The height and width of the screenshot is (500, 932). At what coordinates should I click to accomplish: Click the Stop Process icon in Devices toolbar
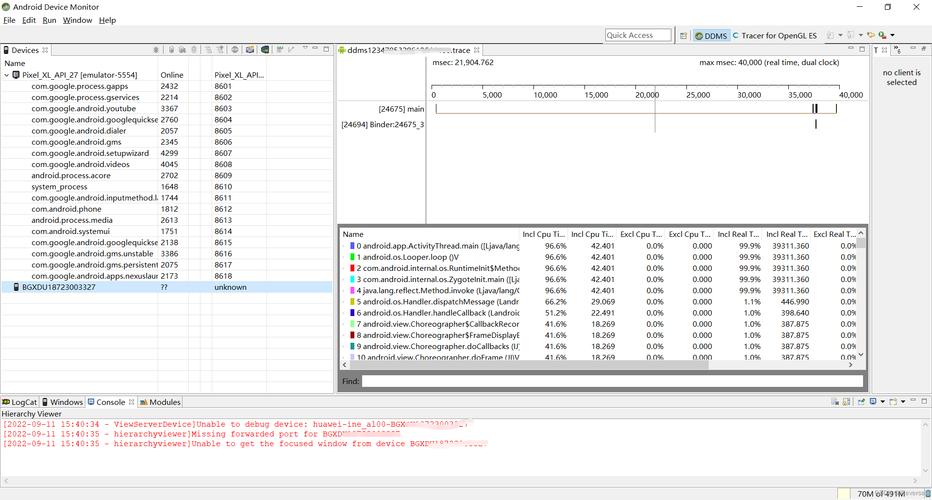235,50
